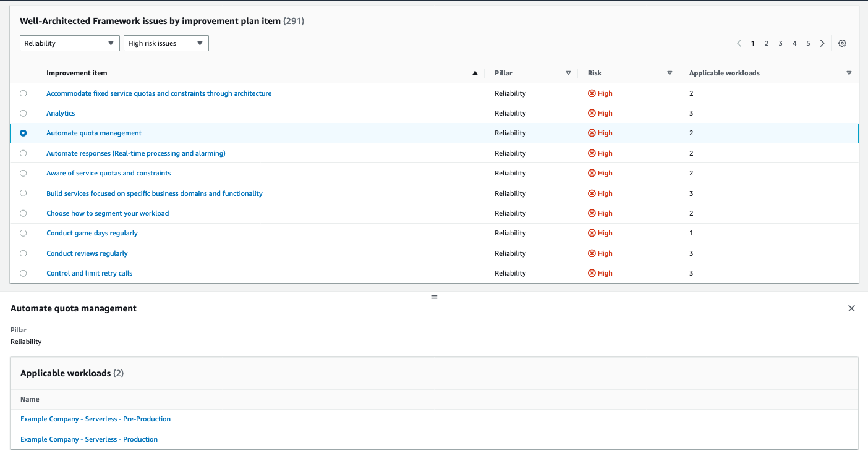The image size is (868, 459).
Task: Click the Pillar column filter icon
Action: pos(568,73)
